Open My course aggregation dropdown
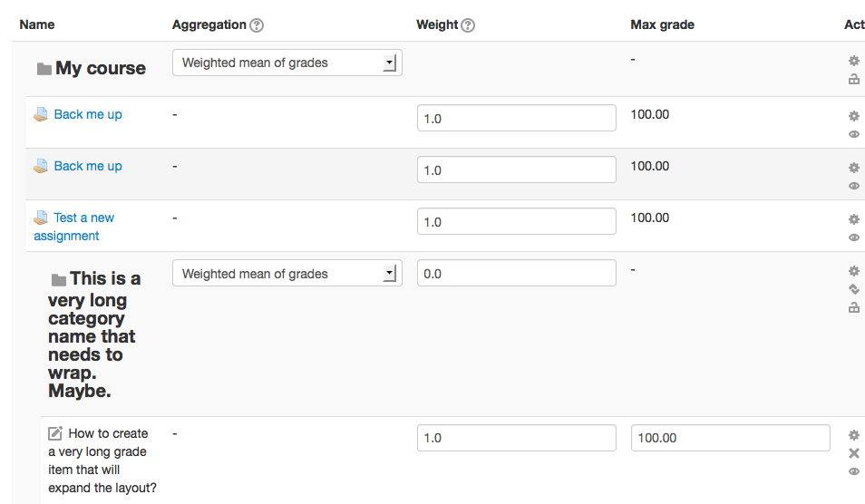The width and height of the screenshot is (865, 504). click(x=287, y=63)
